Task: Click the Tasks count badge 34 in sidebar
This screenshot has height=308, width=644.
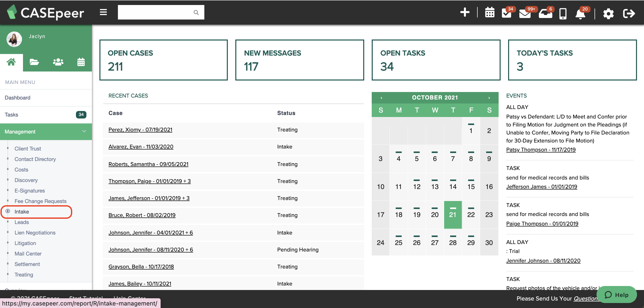Action: (x=81, y=114)
